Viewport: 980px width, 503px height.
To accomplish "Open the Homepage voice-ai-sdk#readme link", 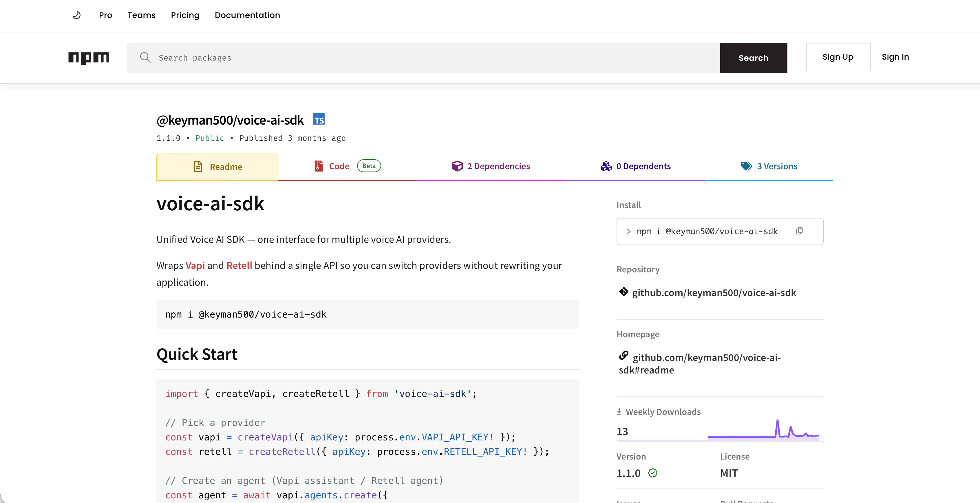I will (699, 363).
